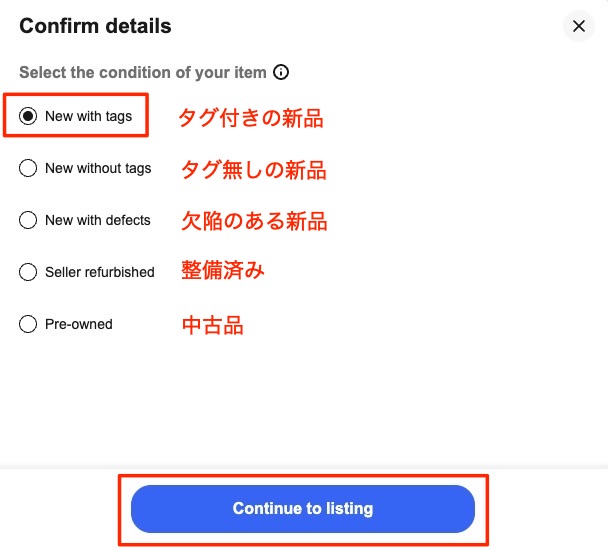Image resolution: width=608 pixels, height=550 pixels.
Task: Click the red 欠陥のある新品 annotation
Action: click(x=254, y=221)
